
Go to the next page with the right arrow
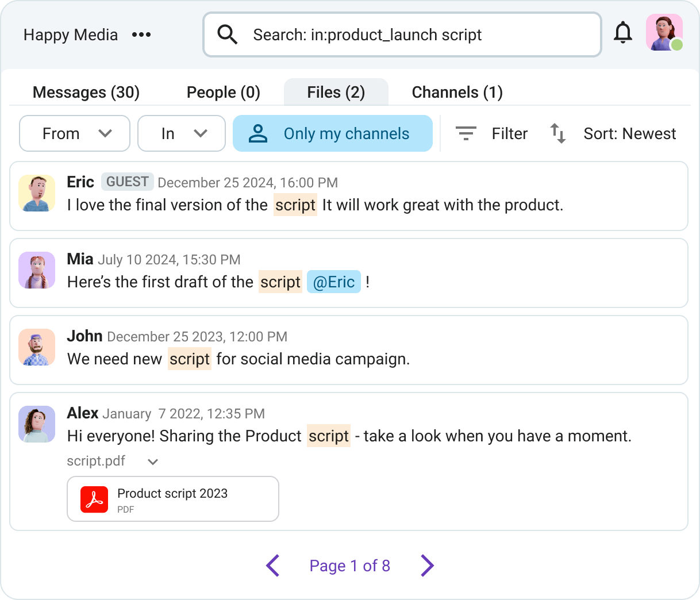coord(427,566)
